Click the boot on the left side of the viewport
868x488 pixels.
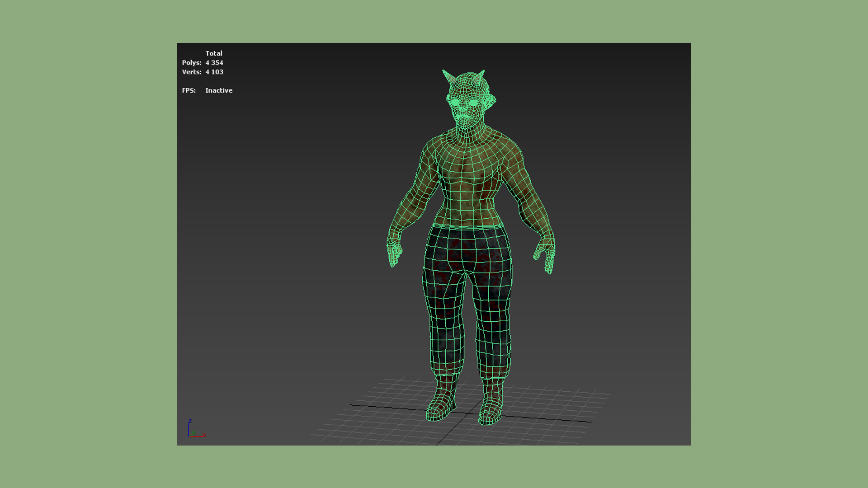(440, 405)
